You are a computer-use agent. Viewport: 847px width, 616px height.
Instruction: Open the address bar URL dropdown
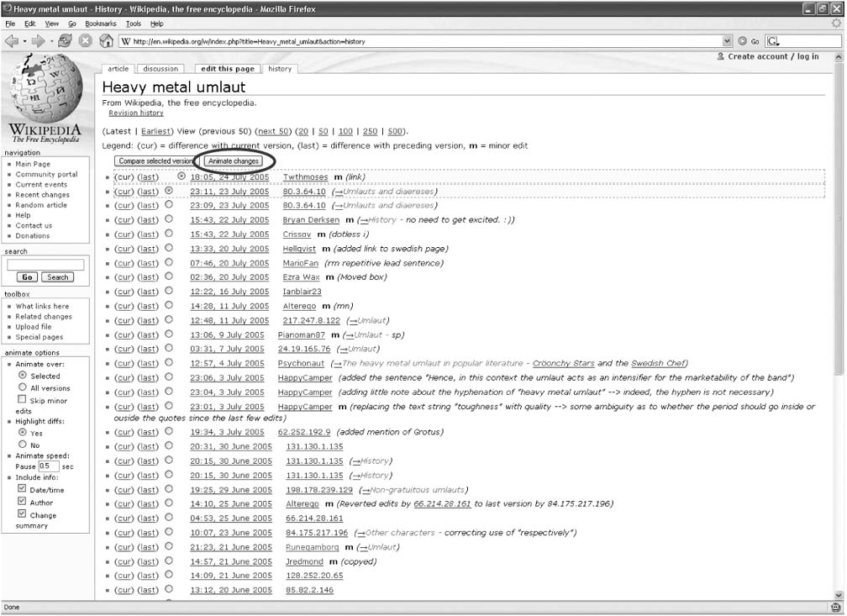pos(728,40)
